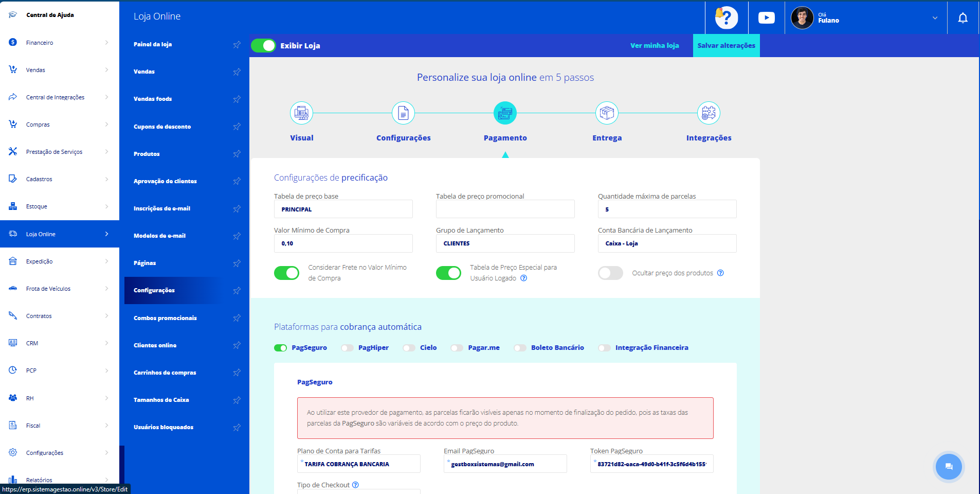Click the Salvar alterações button
980x494 pixels.
tap(726, 46)
